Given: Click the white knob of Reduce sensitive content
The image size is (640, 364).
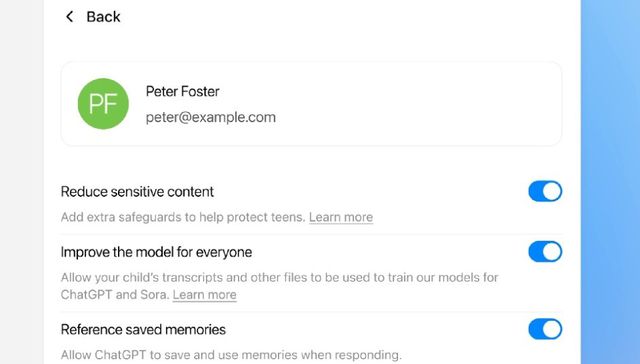Looking at the screenshot, I should (x=552, y=191).
